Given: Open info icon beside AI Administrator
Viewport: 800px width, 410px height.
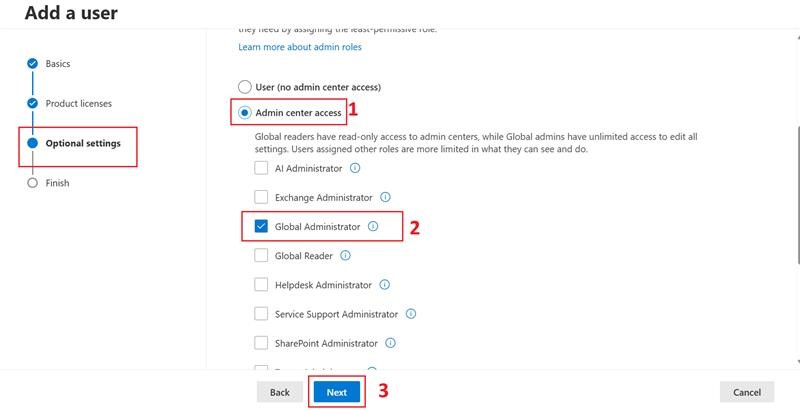Looking at the screenshot, I should (355, 168).
